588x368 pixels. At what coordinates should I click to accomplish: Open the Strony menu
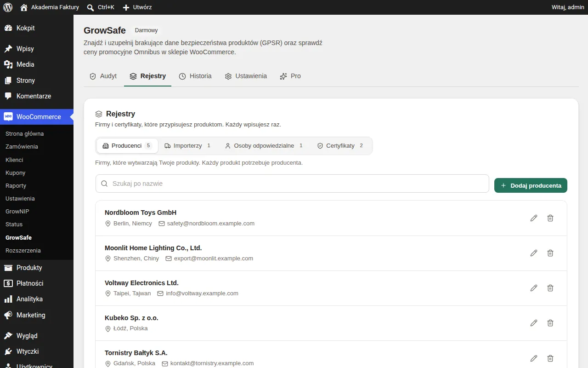[37, 80]
